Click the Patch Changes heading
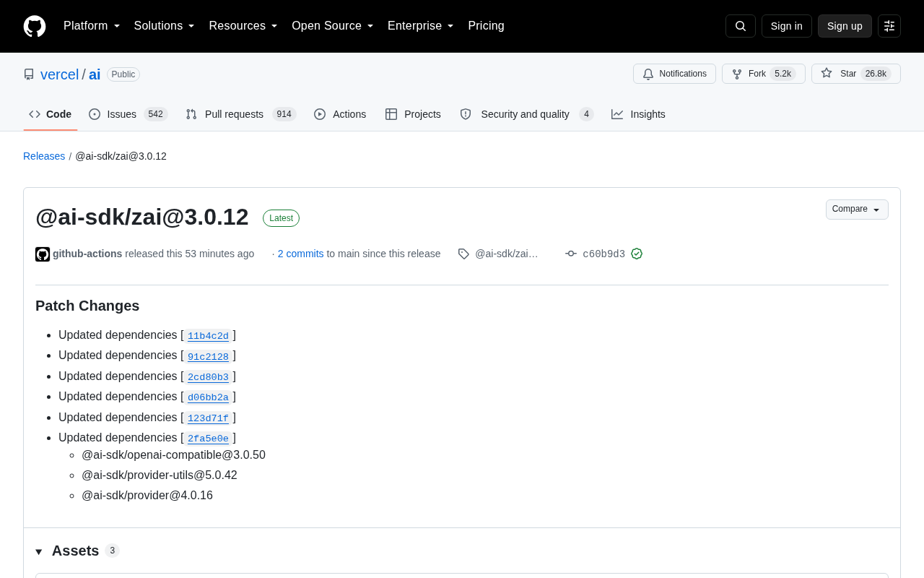Viewport: 924px width, 578px height. click(x=87, y=306)
